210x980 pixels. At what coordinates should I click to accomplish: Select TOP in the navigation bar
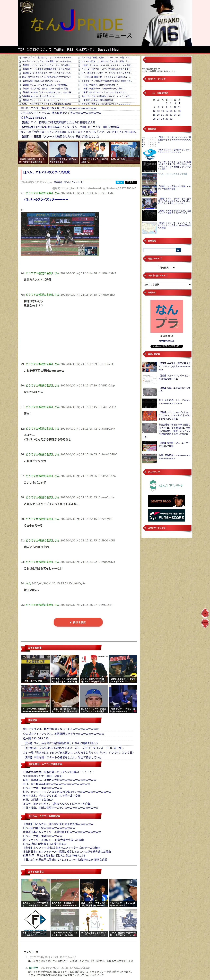(x=21, y=49)
